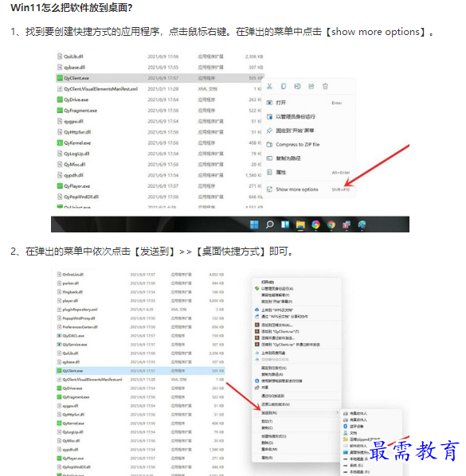Screen dimensions: 466x476
Task: Select blue highlighted QyClient.exe in step 2 list
Action: (140, 371)
